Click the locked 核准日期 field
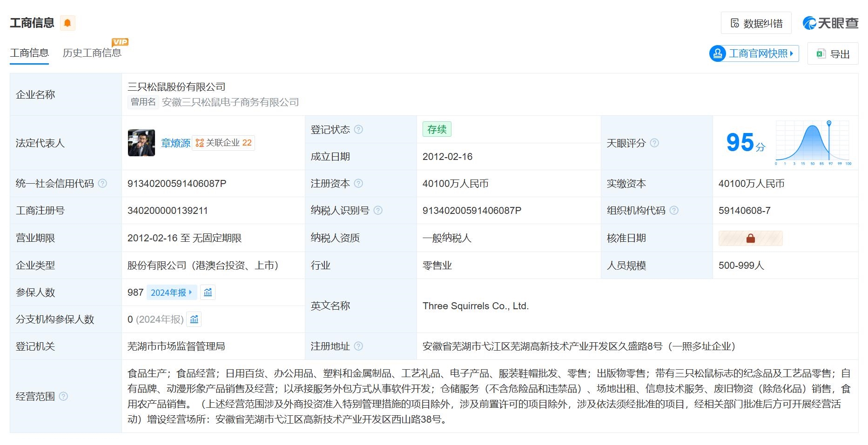 750,239
